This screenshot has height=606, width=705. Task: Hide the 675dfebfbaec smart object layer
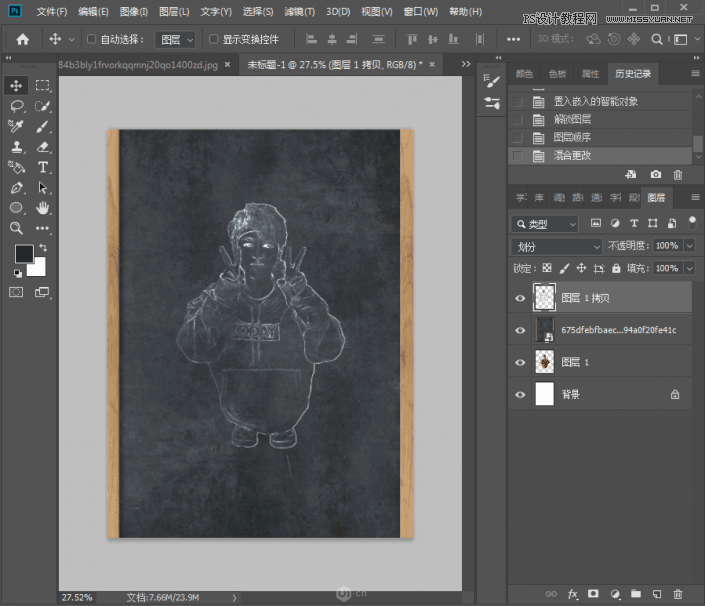[x=520, y=330]
